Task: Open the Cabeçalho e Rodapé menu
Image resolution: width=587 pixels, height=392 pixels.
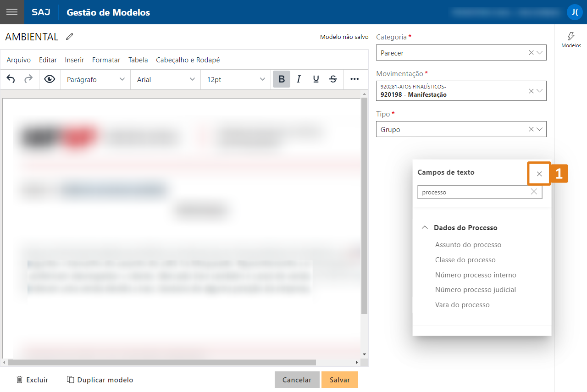Action: point(188,60)
